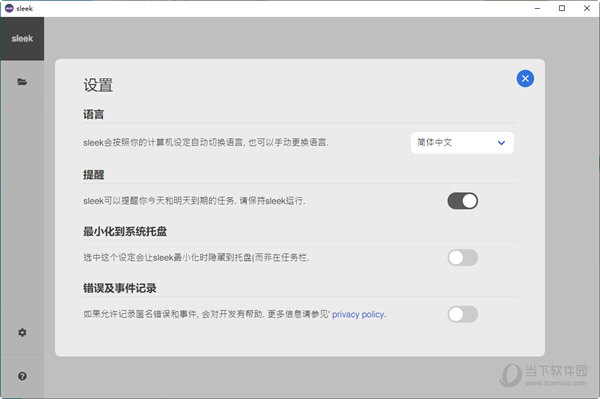Minimize the sleek window
This screenshot has height=399, width=600.
(x=537, y=8)
